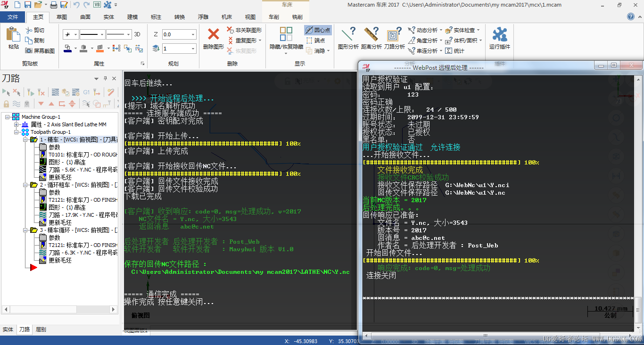
Task: Switch to the 转换 (Transform) ribbon tab
Action: click(180, 17)
